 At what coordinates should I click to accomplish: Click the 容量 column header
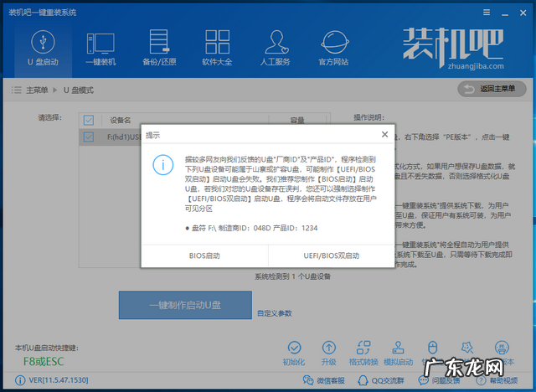(297, 120)
